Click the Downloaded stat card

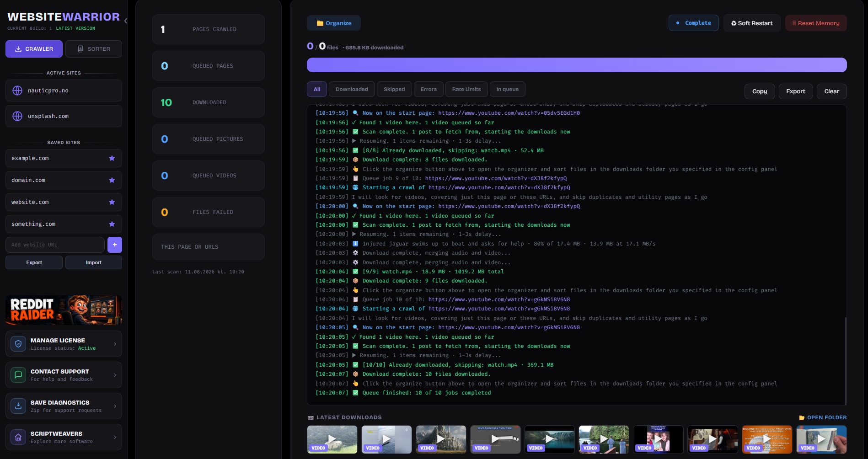click(x=209, y=102)
